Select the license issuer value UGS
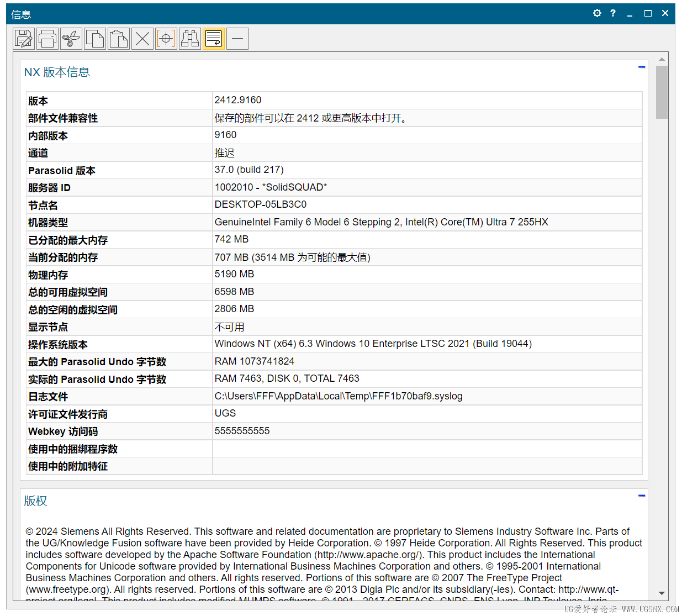682x616 pixels. click(225, 413)
